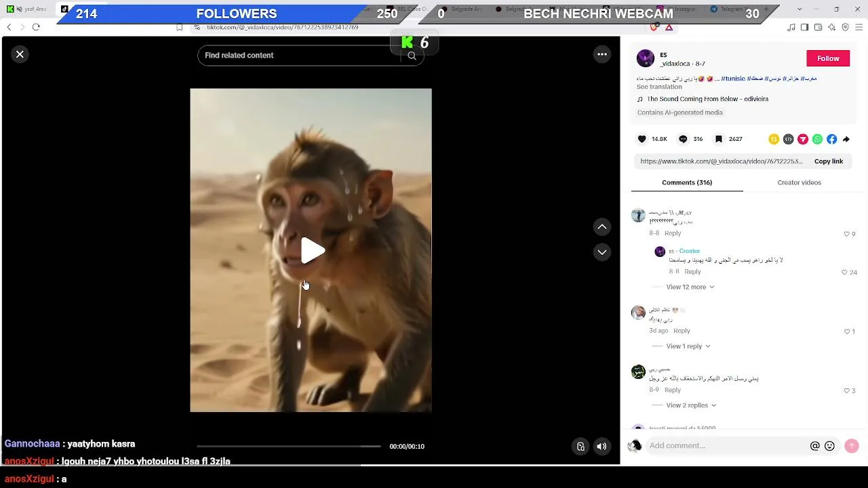This screenshot has height=488, width=868.
Task: Navigate back in the browser
Action: coord(9,27)
